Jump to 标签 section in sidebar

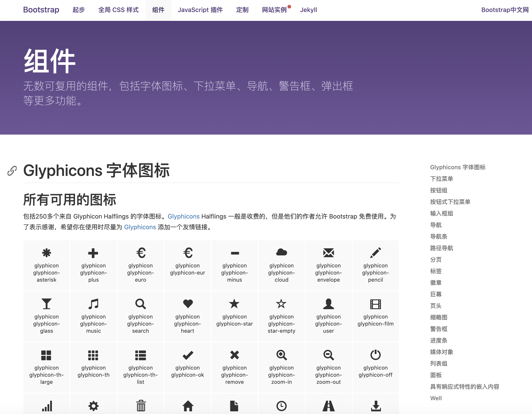[435, 271]
